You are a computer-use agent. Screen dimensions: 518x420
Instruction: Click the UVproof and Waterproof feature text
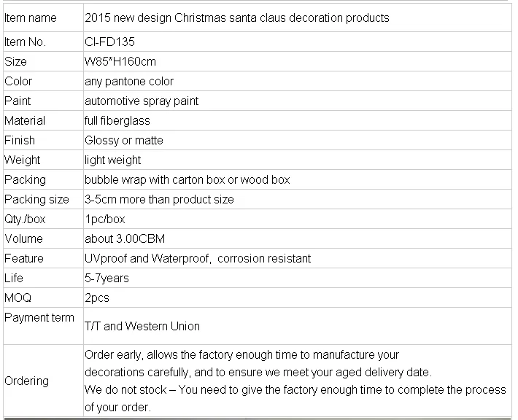click(x=198, y=258)
